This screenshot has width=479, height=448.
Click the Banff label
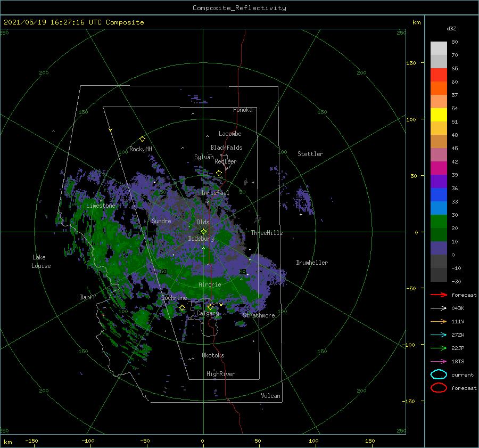pos(88,297)
